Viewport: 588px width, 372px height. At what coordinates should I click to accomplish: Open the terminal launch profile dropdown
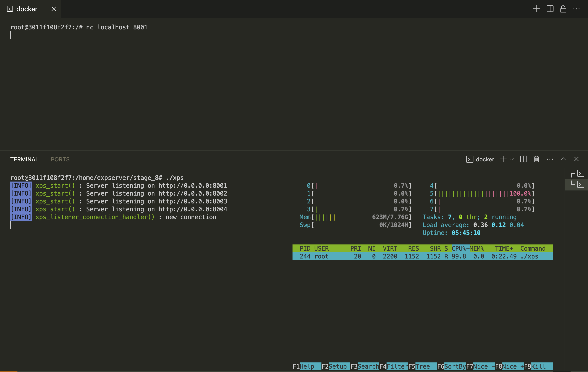pyautogui.click(x=512, y=159)
